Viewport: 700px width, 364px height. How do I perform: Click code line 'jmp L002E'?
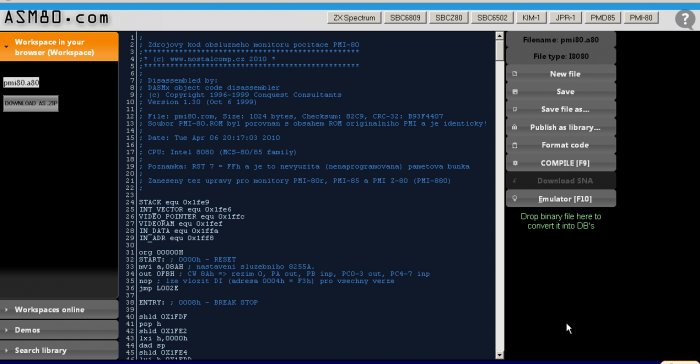(x=158, y=288)
